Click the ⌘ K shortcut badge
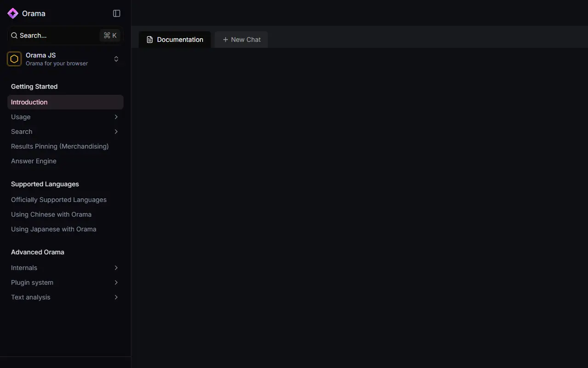 coord(110,35)
